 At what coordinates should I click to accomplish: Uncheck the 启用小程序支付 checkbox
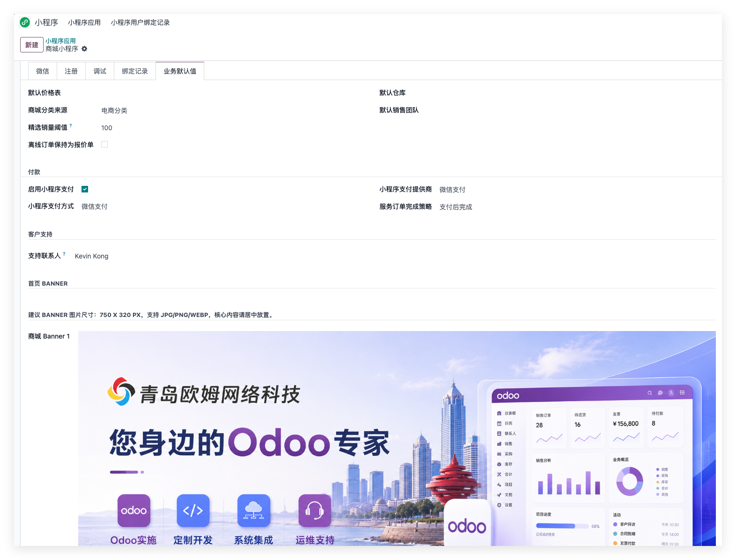[85, 189]
